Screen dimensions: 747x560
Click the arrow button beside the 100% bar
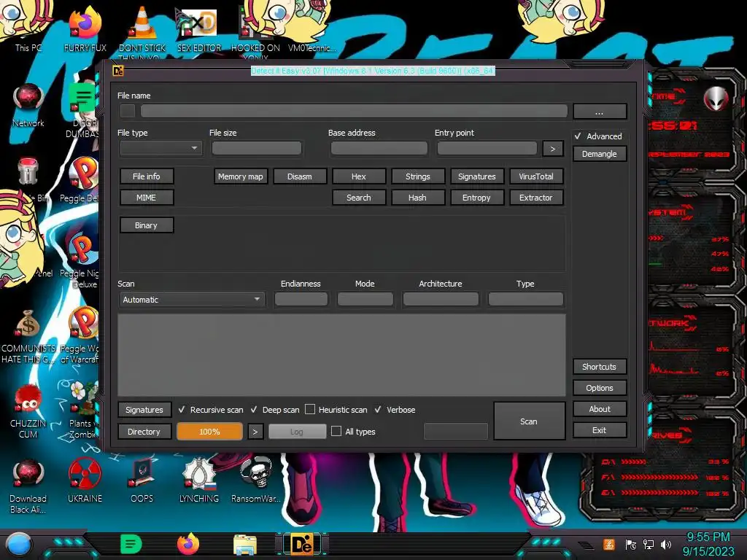click(255, 432)
